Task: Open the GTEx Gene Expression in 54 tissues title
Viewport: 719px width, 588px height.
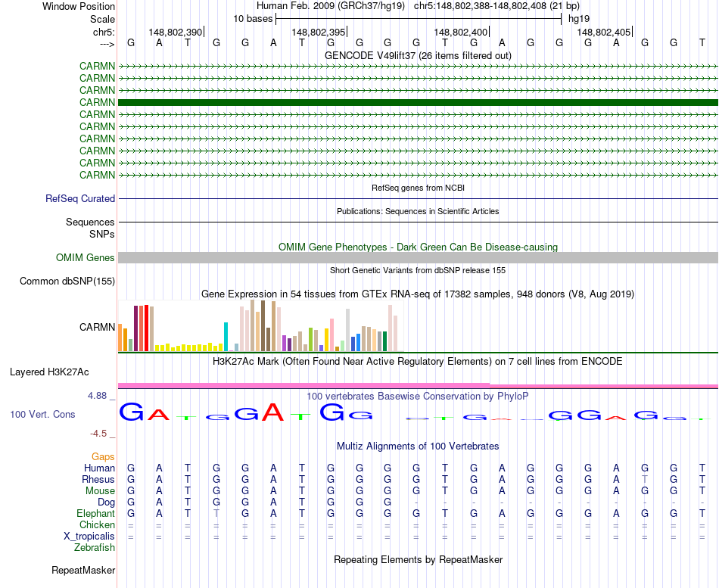Action: 418,294
